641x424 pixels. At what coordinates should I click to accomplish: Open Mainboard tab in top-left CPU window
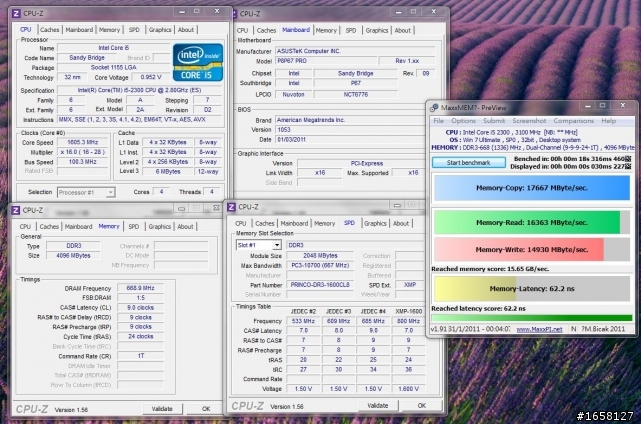tap(79, 30)
